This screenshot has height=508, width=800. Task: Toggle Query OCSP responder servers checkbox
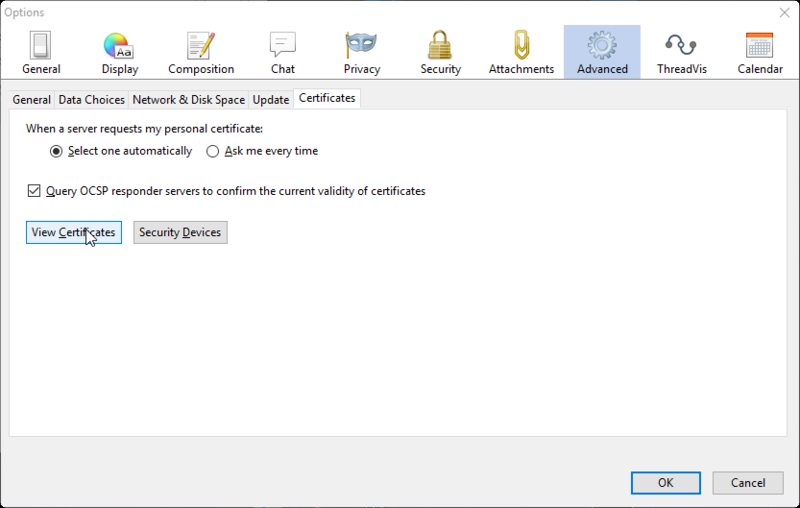coord(34,191)
